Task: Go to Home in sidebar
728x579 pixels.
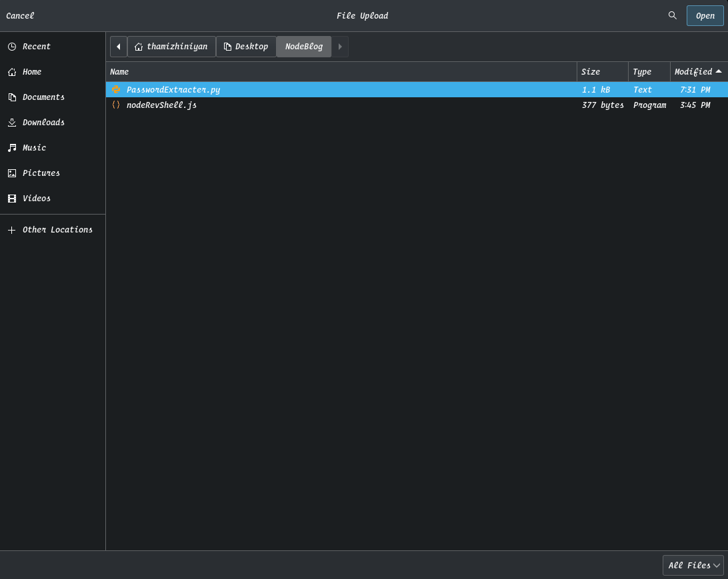Action: (x=31, y=72)
